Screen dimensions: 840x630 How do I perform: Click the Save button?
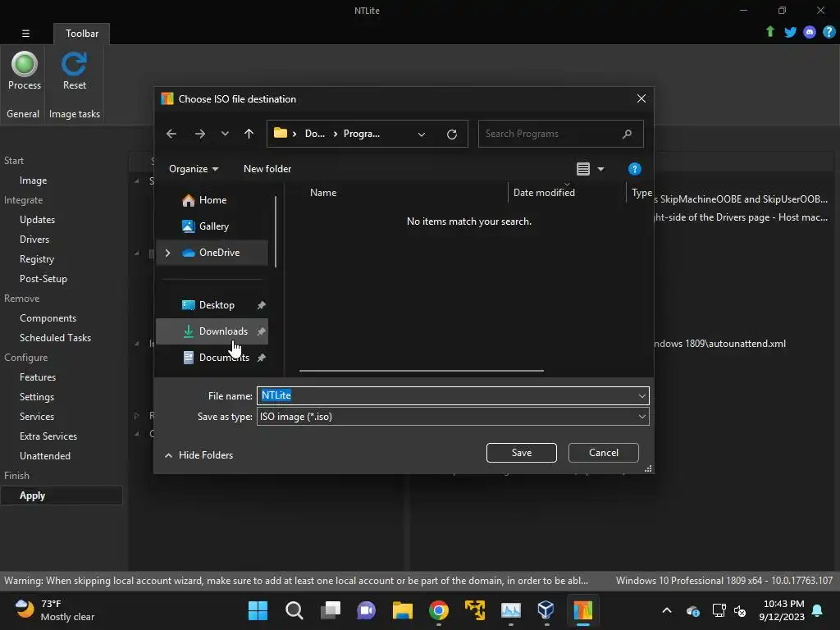(x=521, y=453)
